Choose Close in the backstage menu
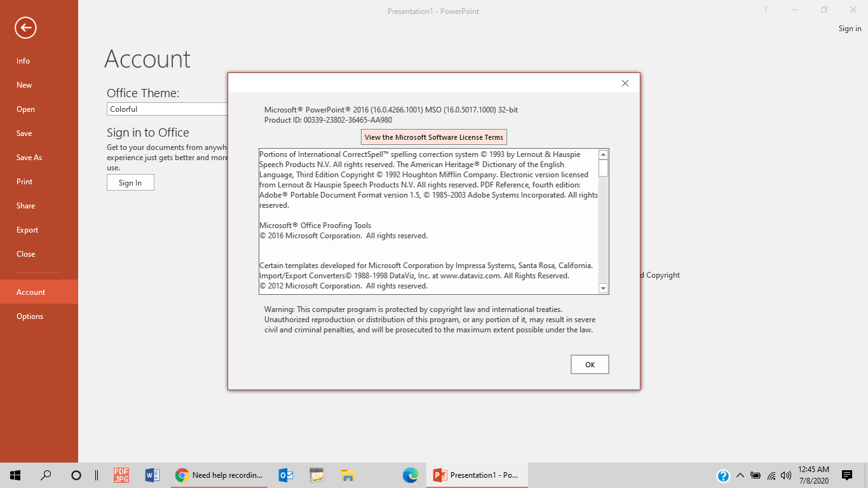The image size is (868, 488). [39, 254]
